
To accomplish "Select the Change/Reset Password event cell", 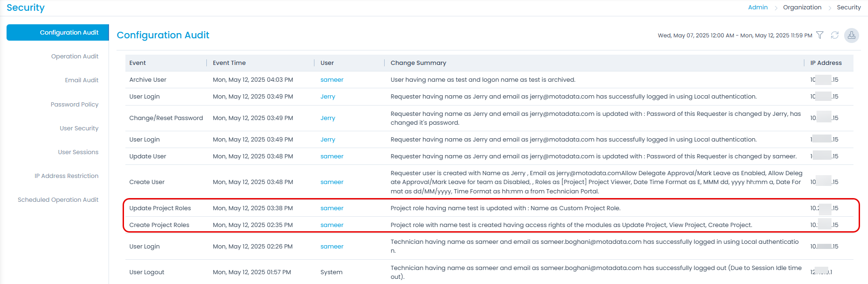I will 166,118.
